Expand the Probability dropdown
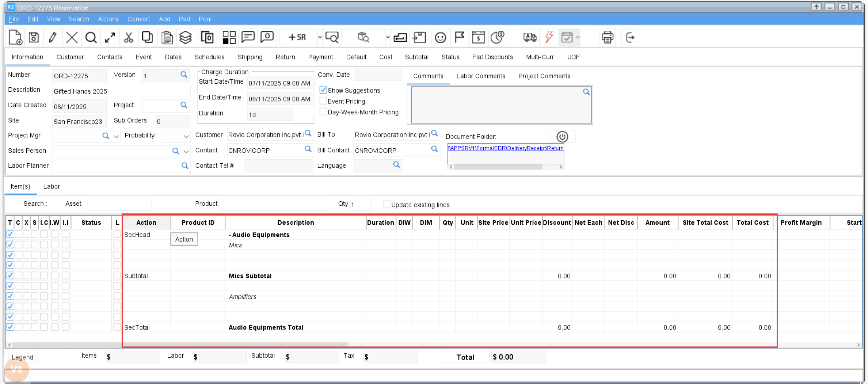The image size is (868, 384). (x=186, y=136)
